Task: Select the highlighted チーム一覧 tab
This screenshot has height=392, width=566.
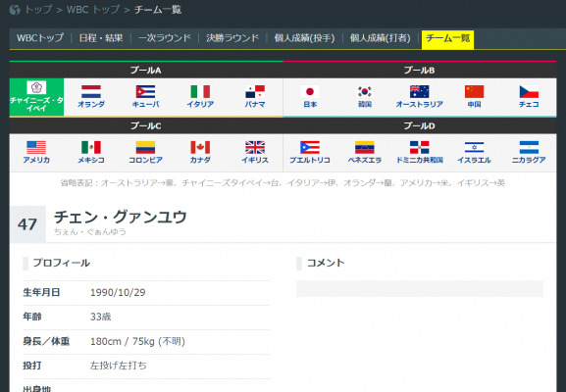Action: [x=447, y=38]
